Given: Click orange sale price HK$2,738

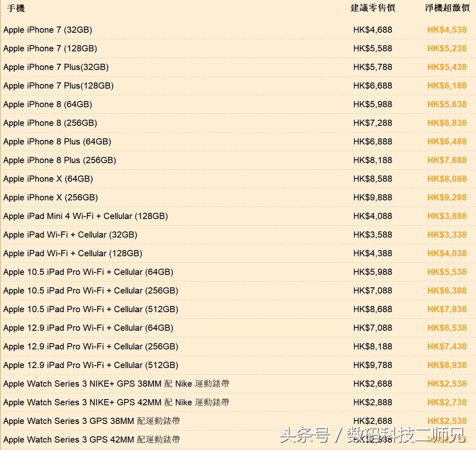Looking at the screenshot, I should (447, 402).
